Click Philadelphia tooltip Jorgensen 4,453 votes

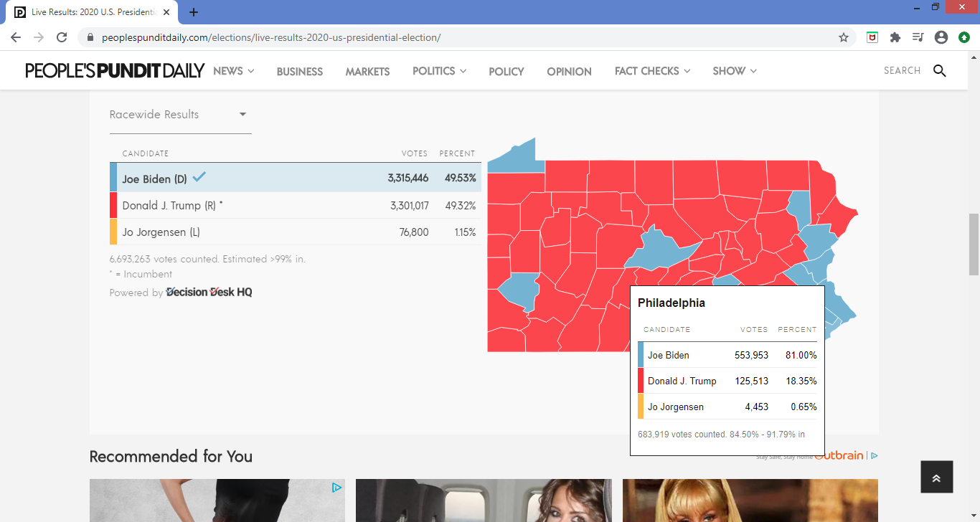pyautogui.click(x=756, y=407)
